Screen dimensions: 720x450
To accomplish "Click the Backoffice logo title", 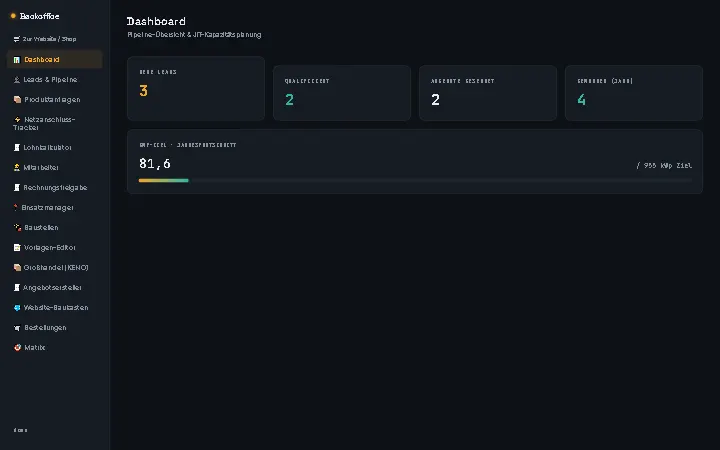I will pos(39,16).
